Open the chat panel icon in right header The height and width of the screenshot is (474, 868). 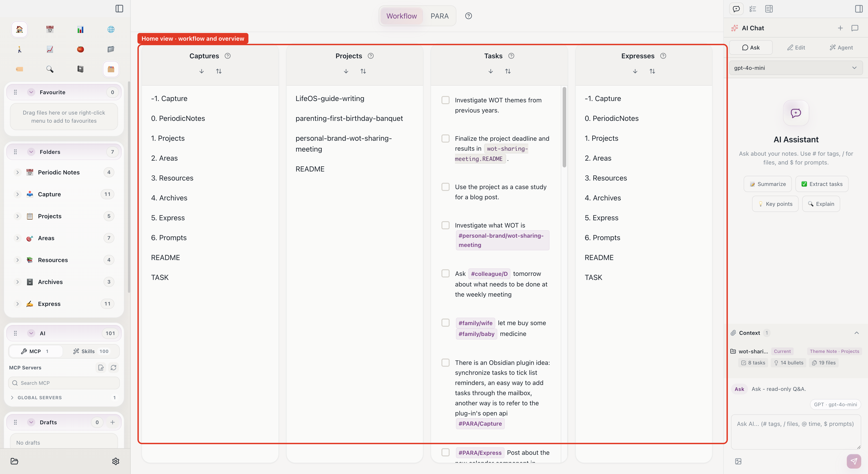[x=736, y=9]
